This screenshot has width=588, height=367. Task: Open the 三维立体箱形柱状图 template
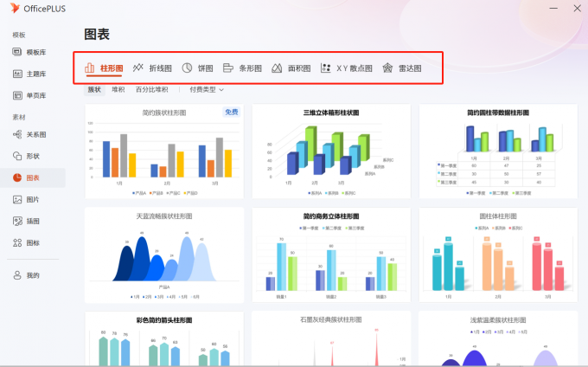[331, 151]
